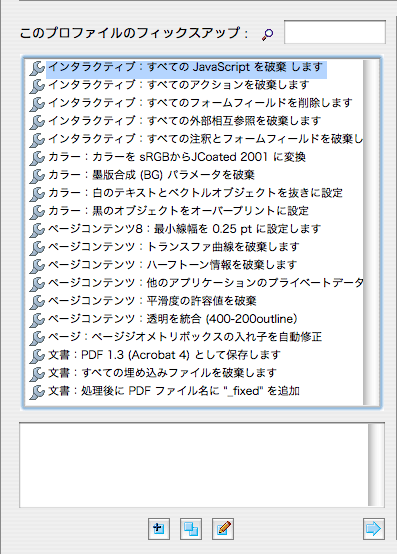Click wrench icon beside アクションを破棄します row
Image resolution: width=397 pixels, height=554 pixels.
(37, 86)
